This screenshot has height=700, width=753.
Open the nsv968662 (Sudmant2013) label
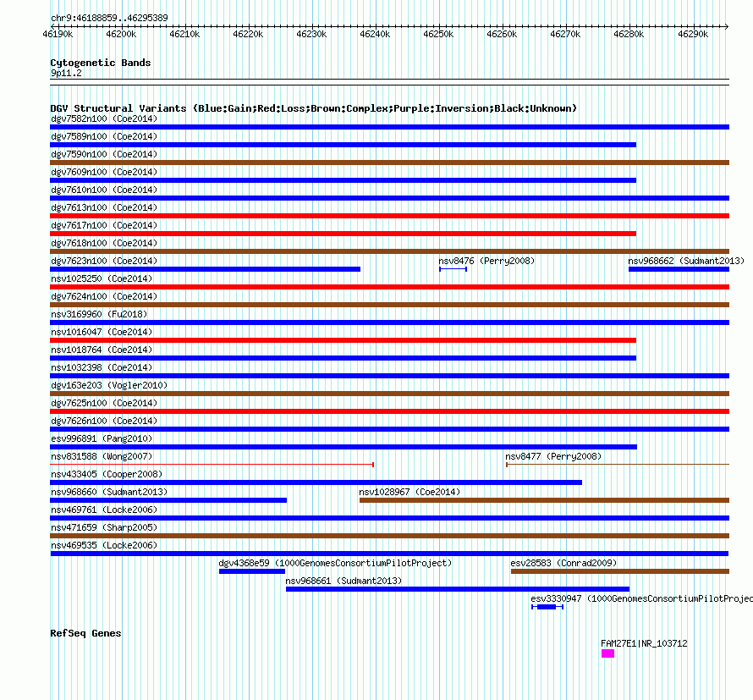point(686,261)
